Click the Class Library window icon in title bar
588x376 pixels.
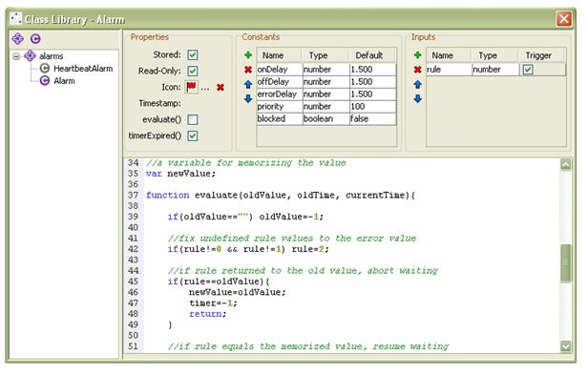click(x=15, y=19)
